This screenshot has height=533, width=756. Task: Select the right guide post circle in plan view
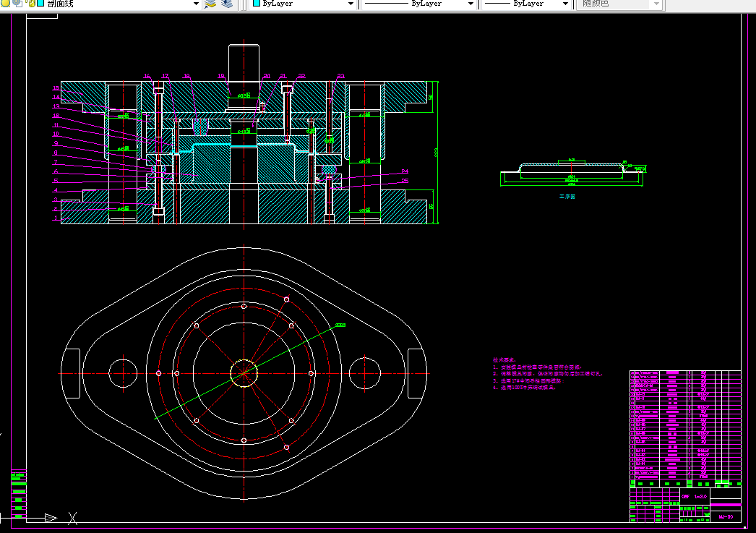[365, 373]
